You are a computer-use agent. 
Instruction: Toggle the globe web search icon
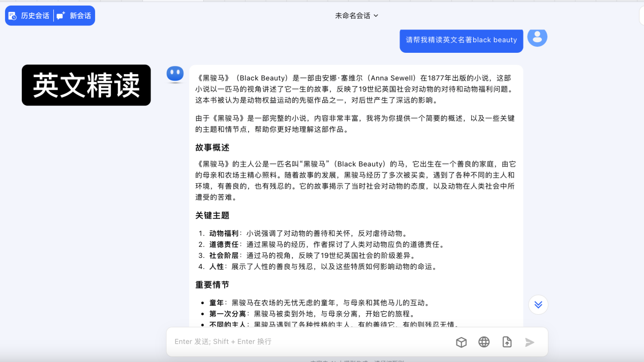[x=484, y=342]
